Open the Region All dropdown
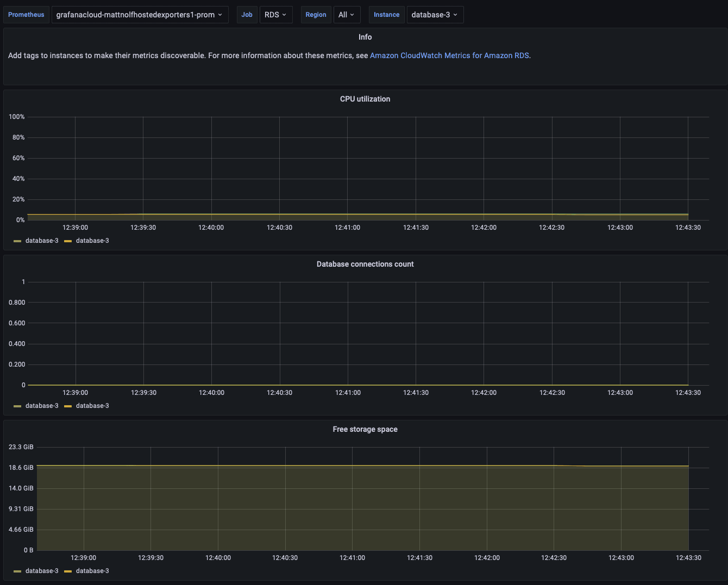 (346, 15)
